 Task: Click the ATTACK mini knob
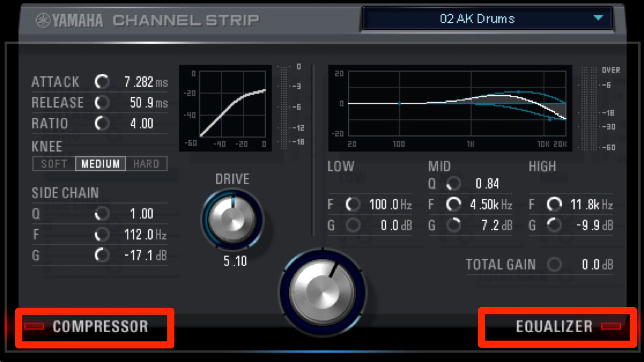click(102, 82)
